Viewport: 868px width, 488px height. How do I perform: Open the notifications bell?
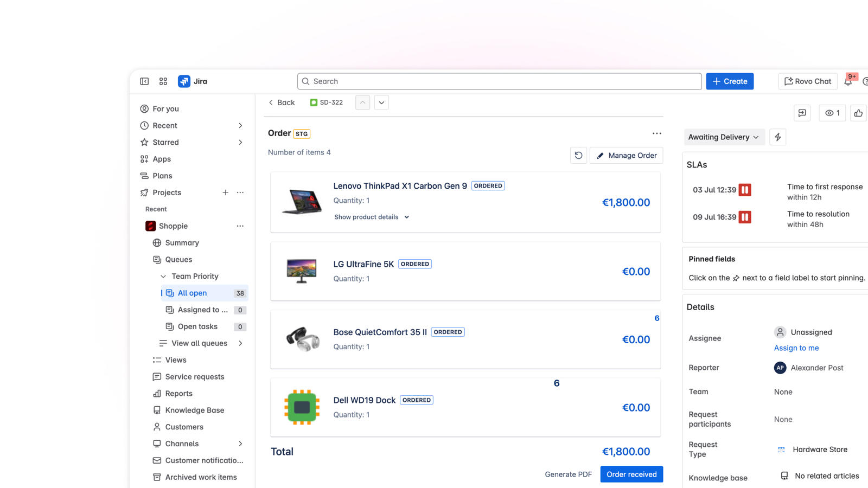tap(848, 81)
